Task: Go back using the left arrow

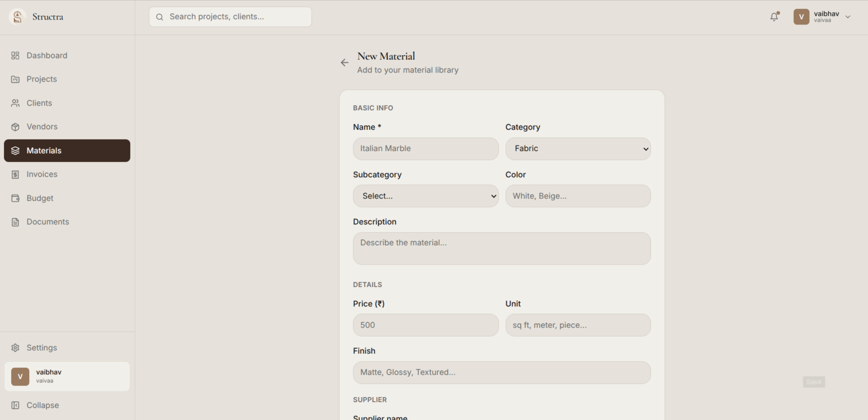Action: coord(345,63)
